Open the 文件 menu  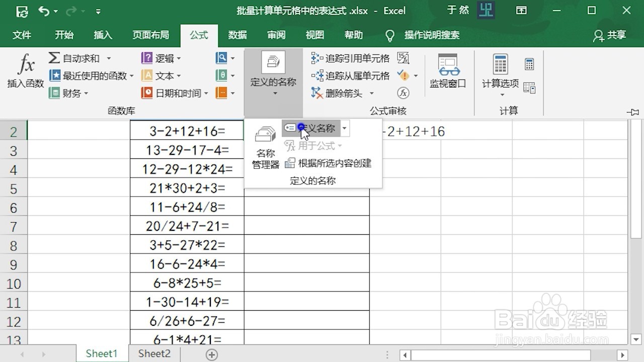pyautogui.click(x=22, y=35)
